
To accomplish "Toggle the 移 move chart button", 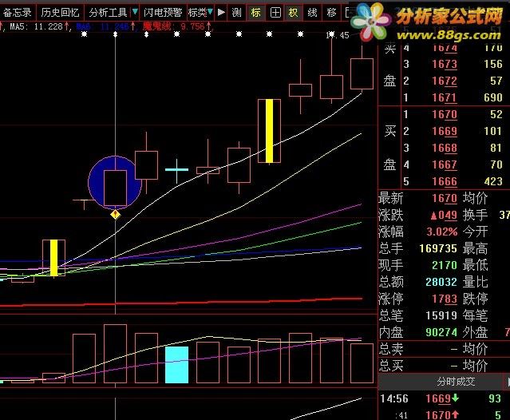I will 331,12.
